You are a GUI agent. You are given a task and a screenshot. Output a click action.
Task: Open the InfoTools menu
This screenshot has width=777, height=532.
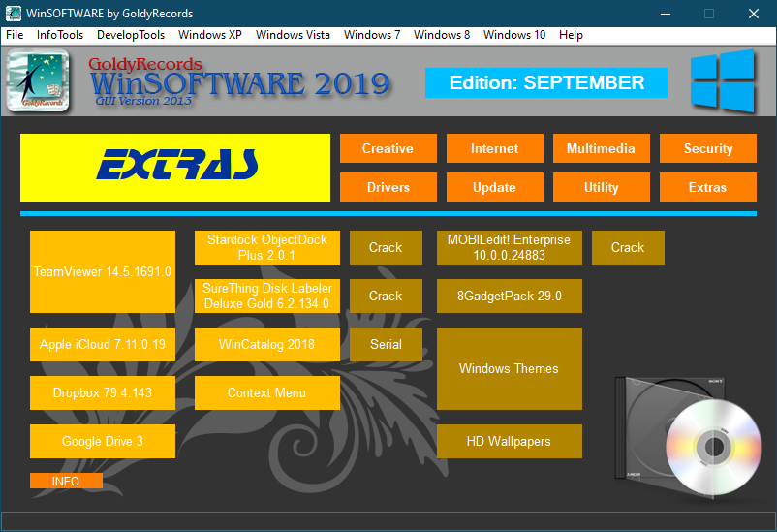pyautogui.click(x=60, y=35)
